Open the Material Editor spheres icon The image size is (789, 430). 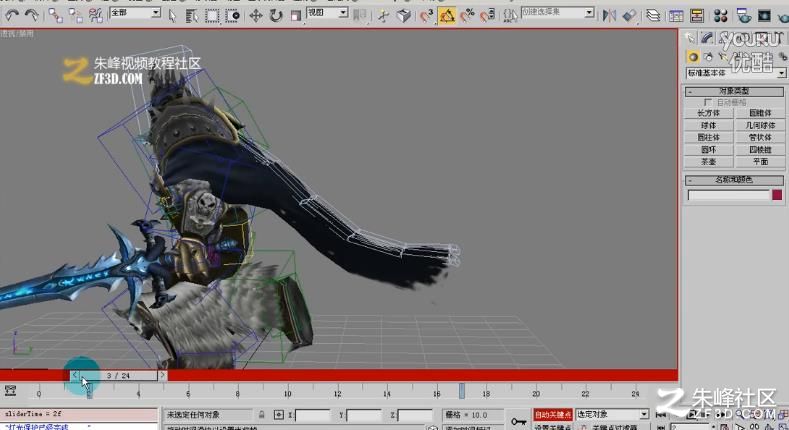[x=721, y=16]
